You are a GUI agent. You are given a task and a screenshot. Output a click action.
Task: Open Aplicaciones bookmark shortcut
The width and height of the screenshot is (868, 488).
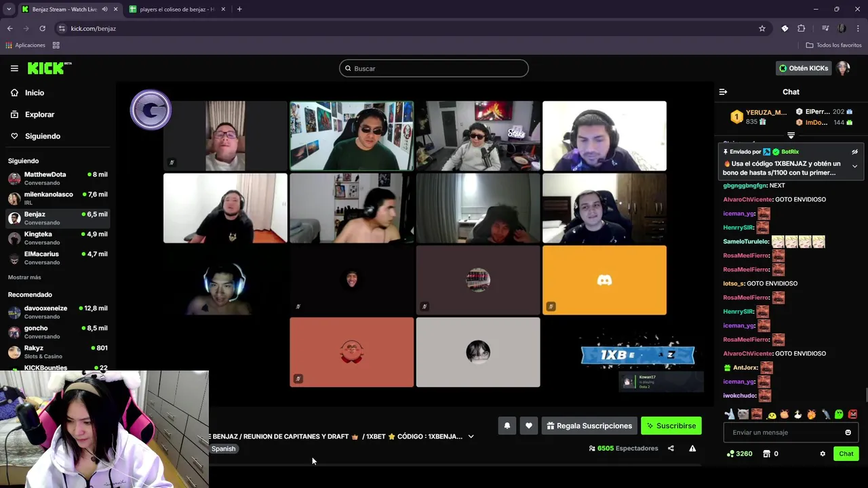(x=26, y=45)
